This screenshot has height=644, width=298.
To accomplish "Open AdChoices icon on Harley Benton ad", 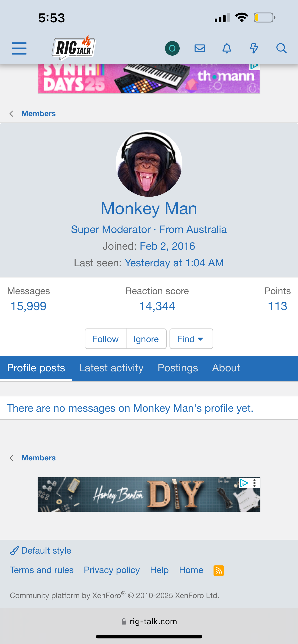I will [x=243, y=483].
